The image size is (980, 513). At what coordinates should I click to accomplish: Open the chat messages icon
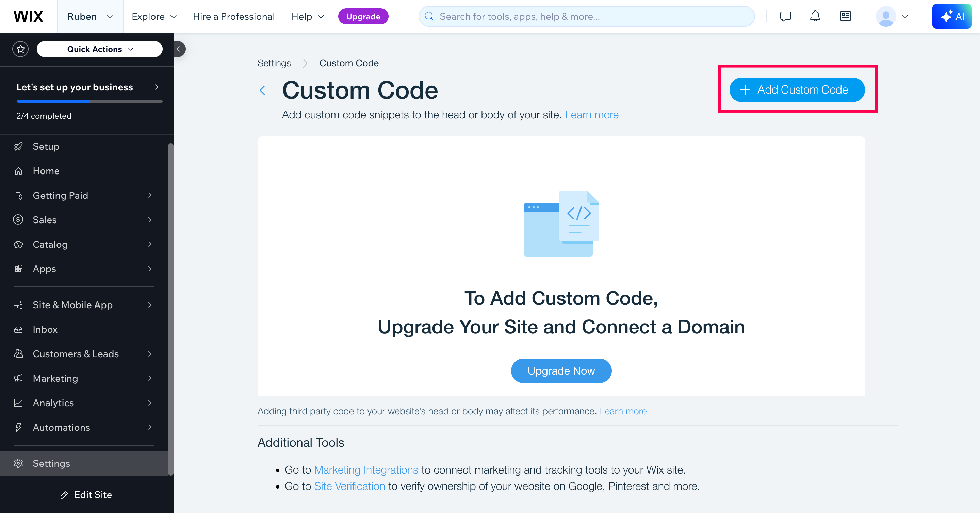point(785,16)
